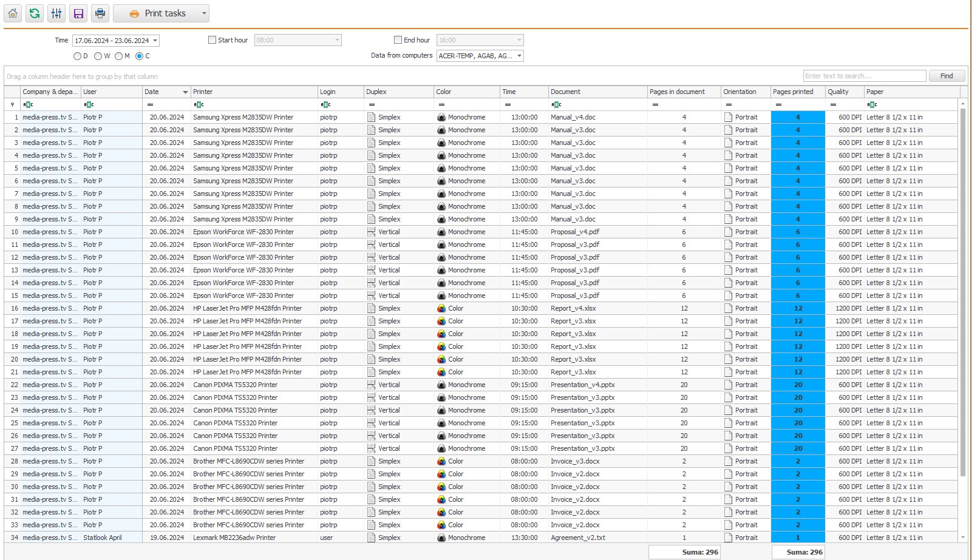Click the blue printer icon in the toolbar

pos(100,13)
